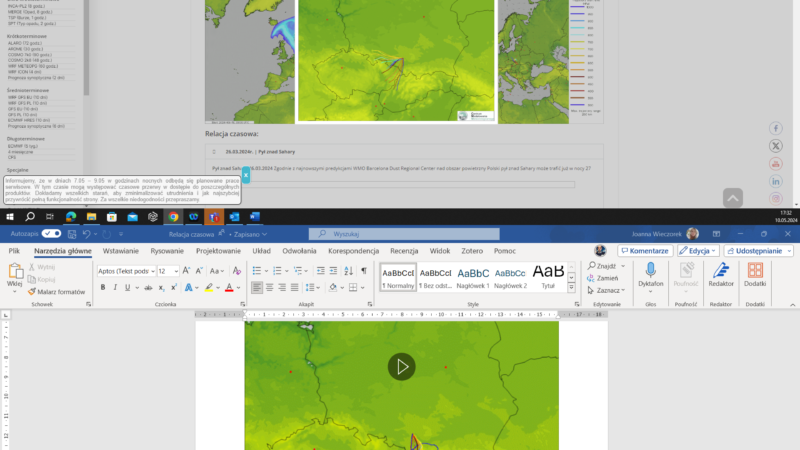The image size is (800, 450).
Task: Undo the last action in Word
Action: pyautogui.click(x=87, y=234)
